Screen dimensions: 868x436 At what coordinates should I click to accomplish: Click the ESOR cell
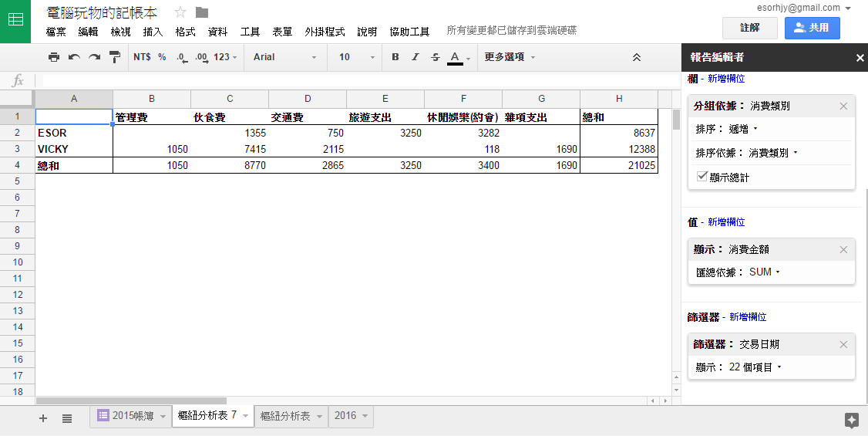(x=74, y=133)
